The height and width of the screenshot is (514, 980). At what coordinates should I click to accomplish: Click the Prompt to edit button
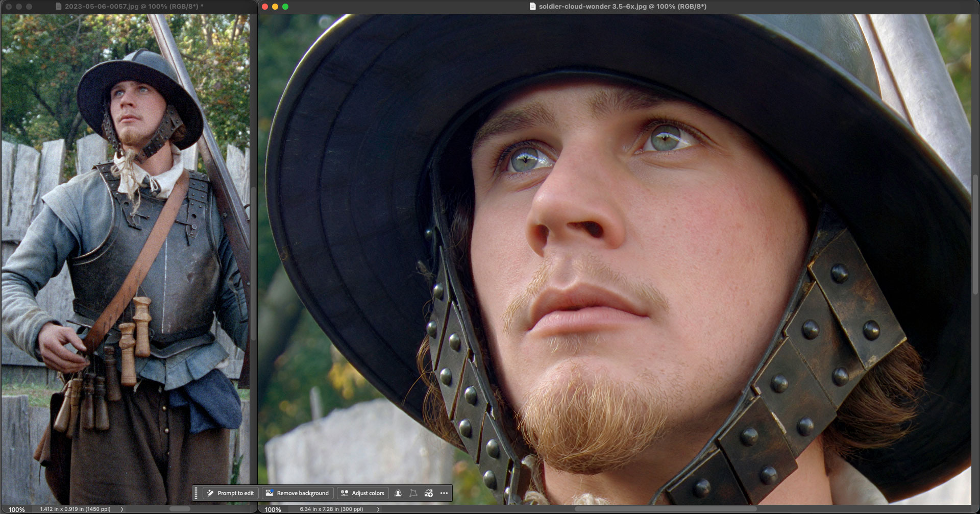229,493
